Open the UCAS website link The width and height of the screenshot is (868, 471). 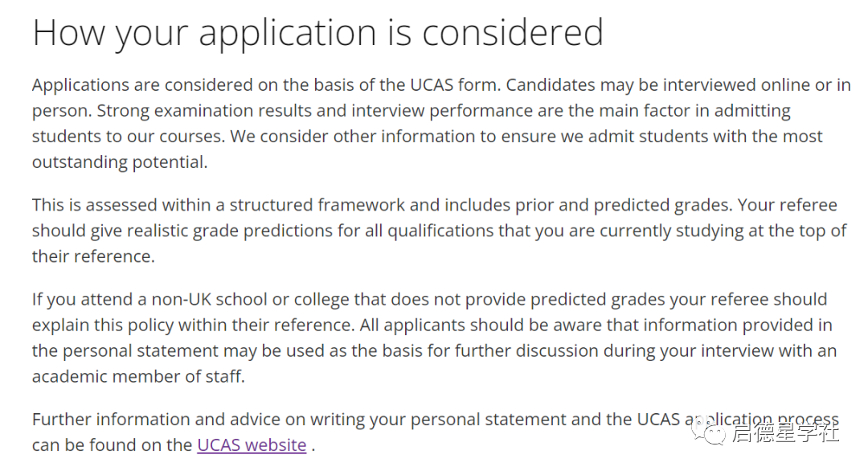click(x=252, y=444)
